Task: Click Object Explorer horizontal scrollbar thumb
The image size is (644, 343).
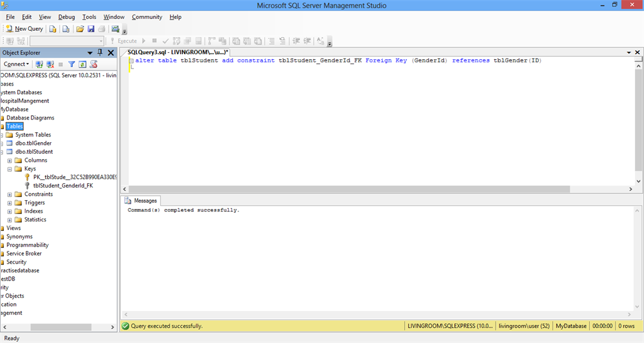Action: [x=61, y=327]
